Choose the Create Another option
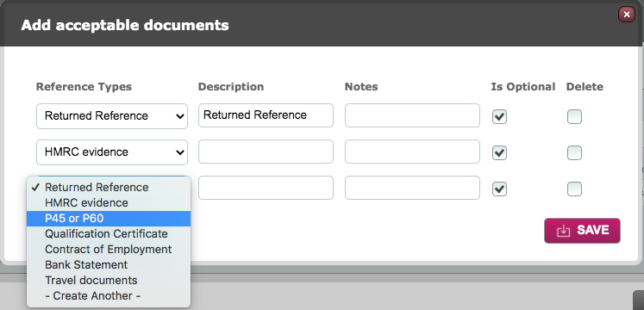 pos(109,296)
